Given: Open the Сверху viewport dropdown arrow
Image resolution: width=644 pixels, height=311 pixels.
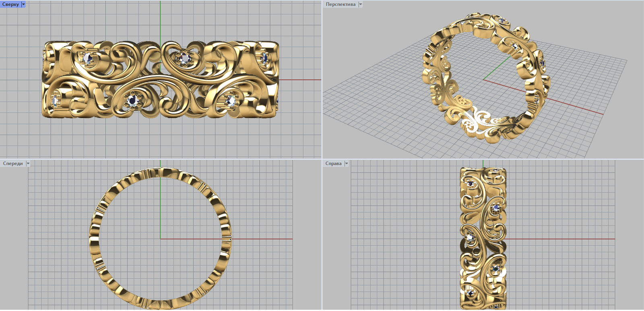Looking at the screenshot, I should pos(23,4).
